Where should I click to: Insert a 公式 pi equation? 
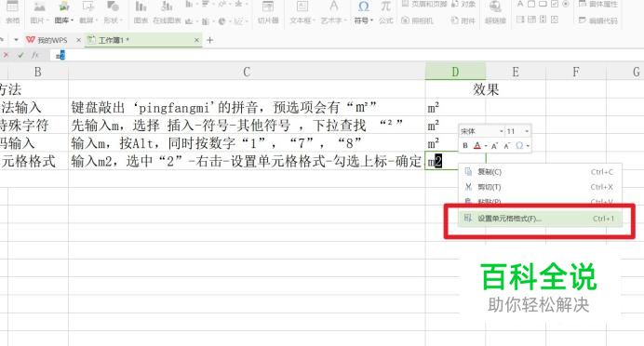385,12
